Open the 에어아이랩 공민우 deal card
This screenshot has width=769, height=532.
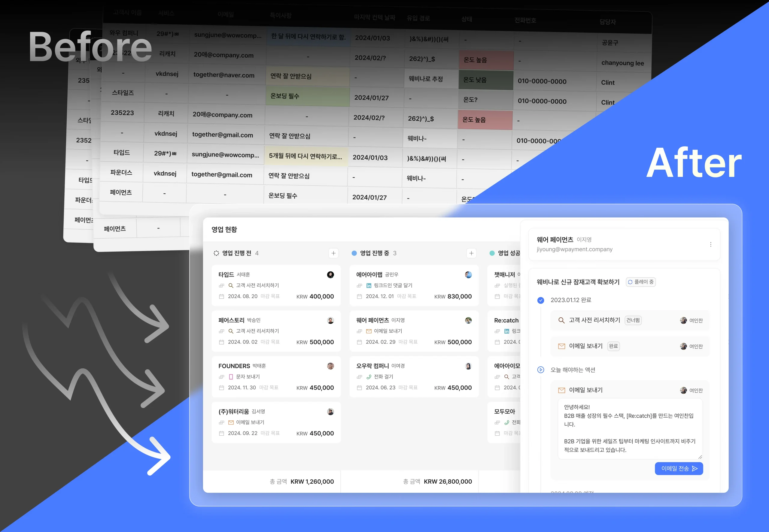tap(414, 285)
